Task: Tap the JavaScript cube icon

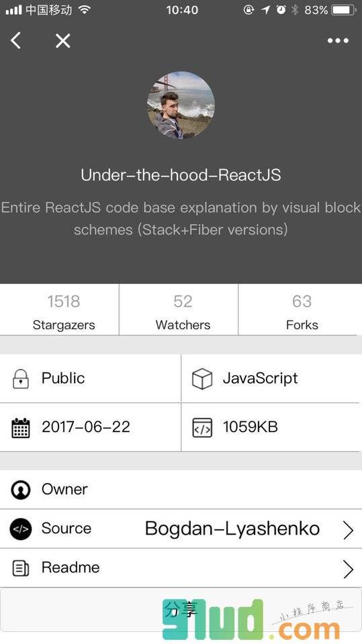Action: [202, 378]
